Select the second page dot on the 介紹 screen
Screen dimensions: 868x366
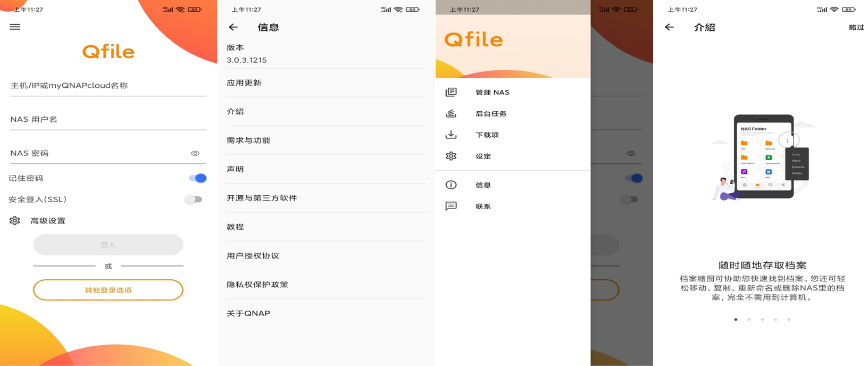click(749, 320)
